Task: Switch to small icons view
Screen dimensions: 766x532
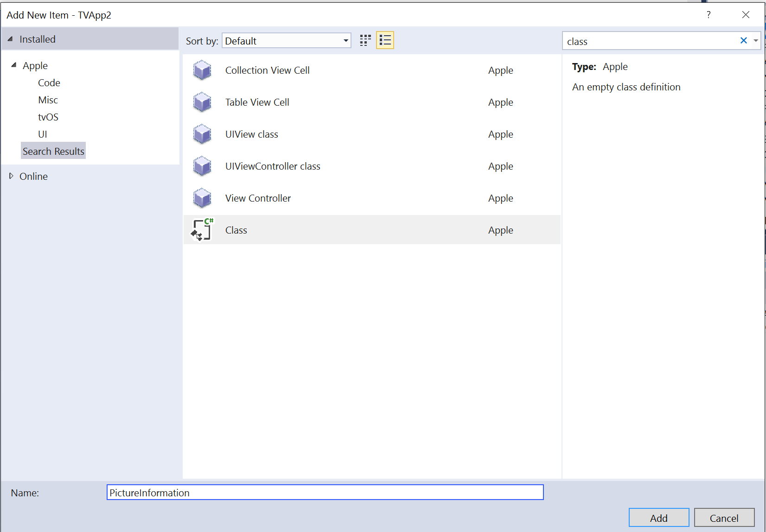Action: tap(365, 40)
